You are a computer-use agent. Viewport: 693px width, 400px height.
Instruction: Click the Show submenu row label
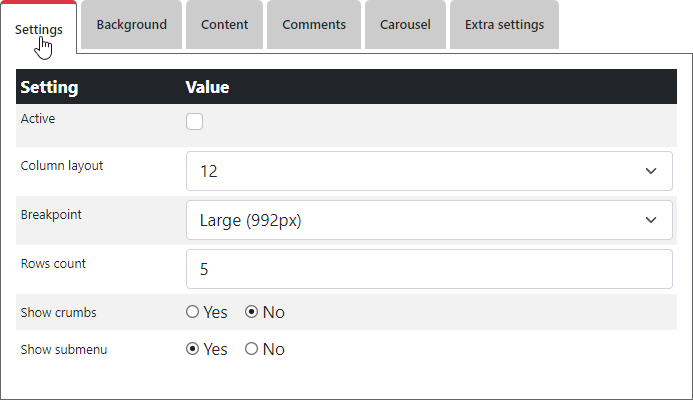(x=64, y=350)
